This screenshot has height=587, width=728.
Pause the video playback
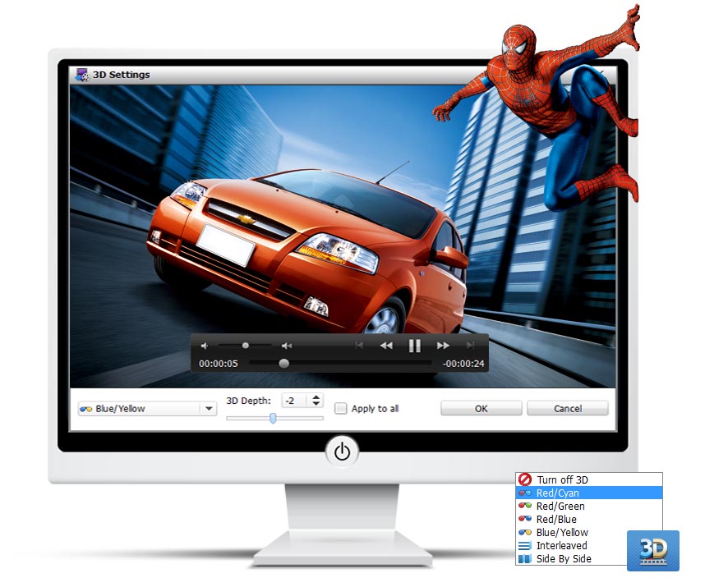pos(414,346)
